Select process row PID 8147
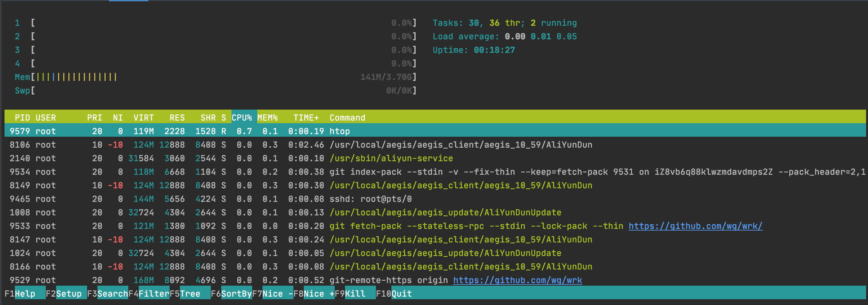Viewport: 868px width, 305px height. (435, 239)
